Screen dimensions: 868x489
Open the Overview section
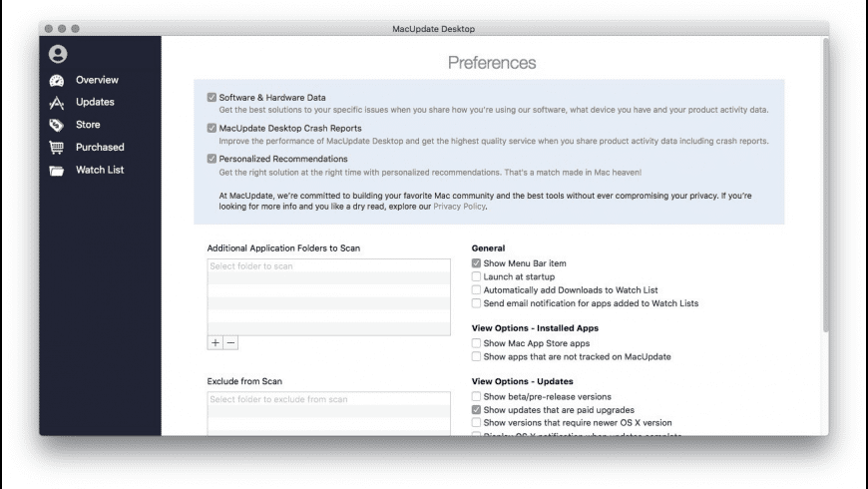[97, 80]
